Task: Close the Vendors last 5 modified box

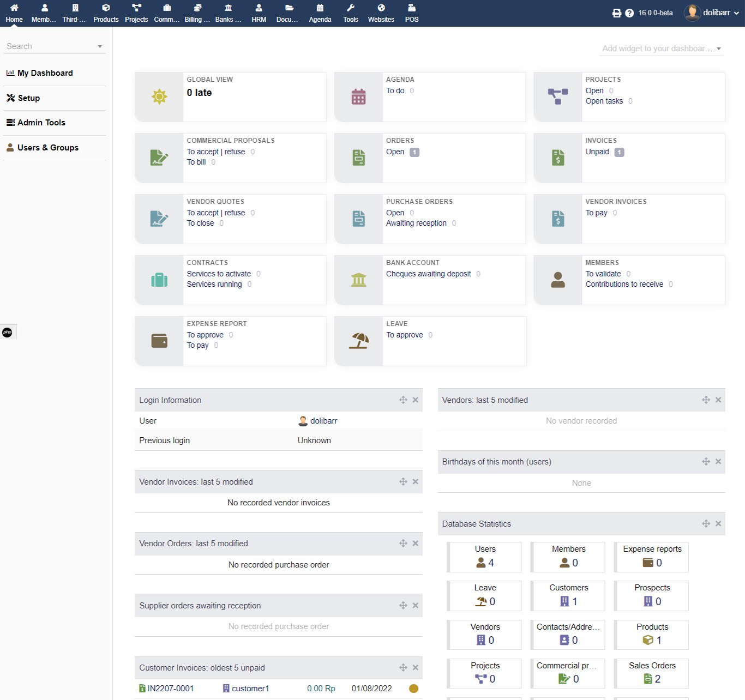Action: point(718,400)
